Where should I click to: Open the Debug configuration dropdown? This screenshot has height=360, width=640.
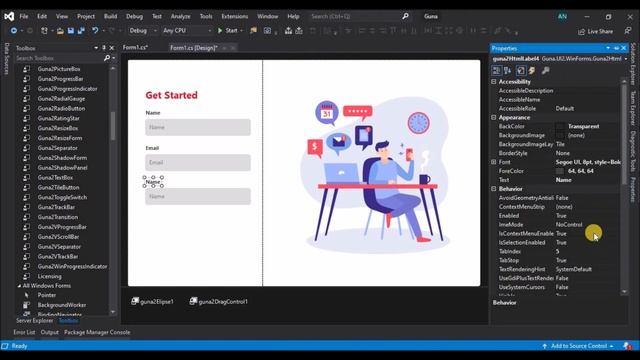coord(143,31)
